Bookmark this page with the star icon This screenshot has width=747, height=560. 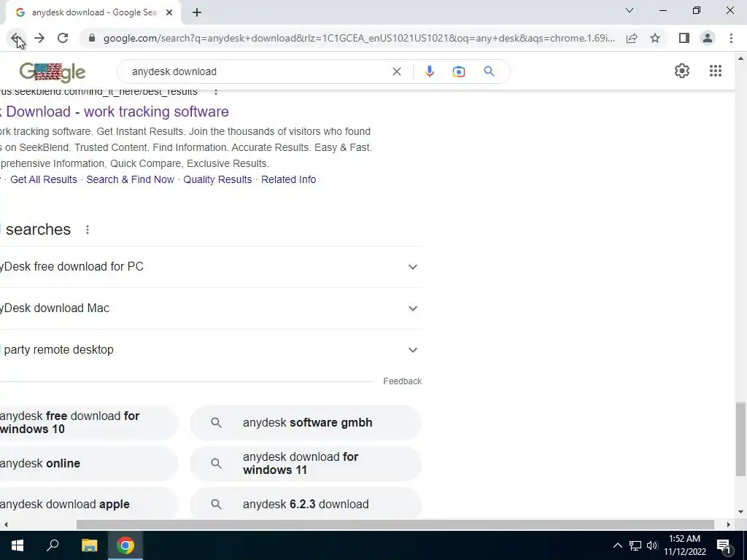point(655,38)
